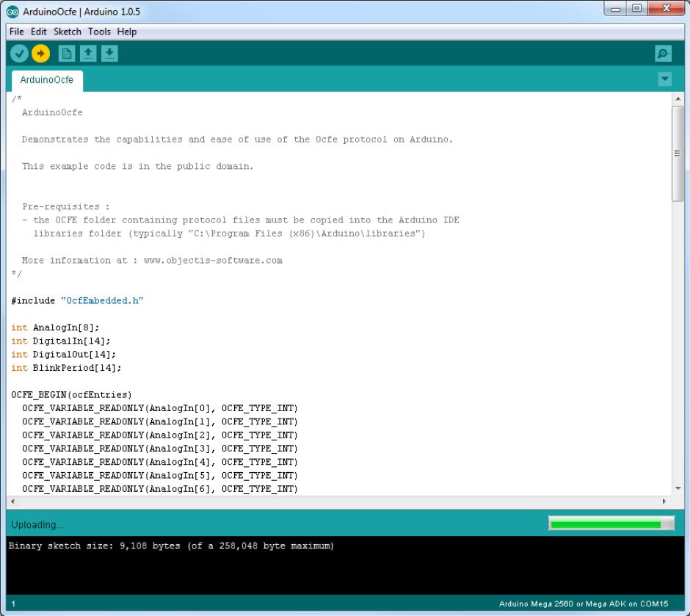Open the Tools menu
690x616 pixels.
coord(99,32)
